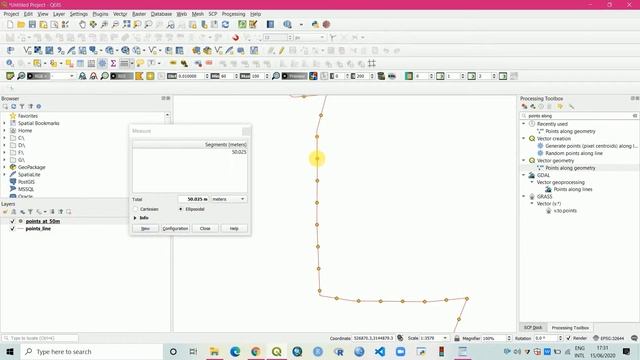Toggle the Processing Toolbox gear icon
Image resolution: width=640 pixels, height=360 pixels.
coord(102,63)
